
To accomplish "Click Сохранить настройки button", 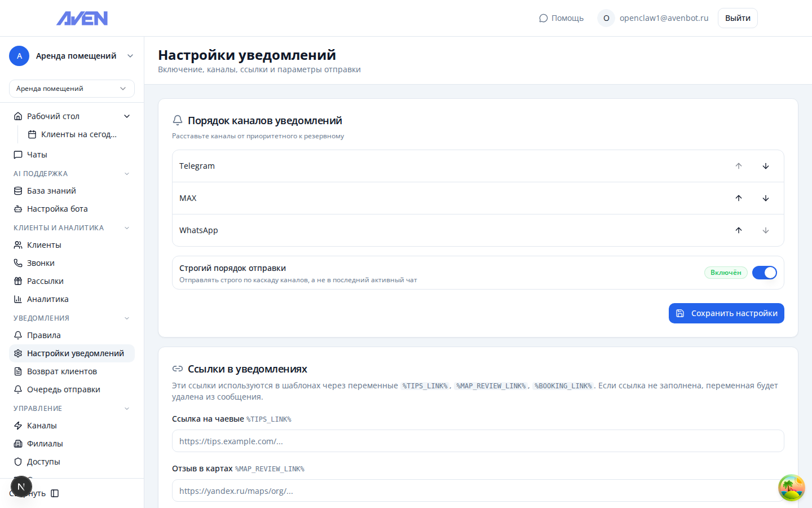I will point(726,313).
